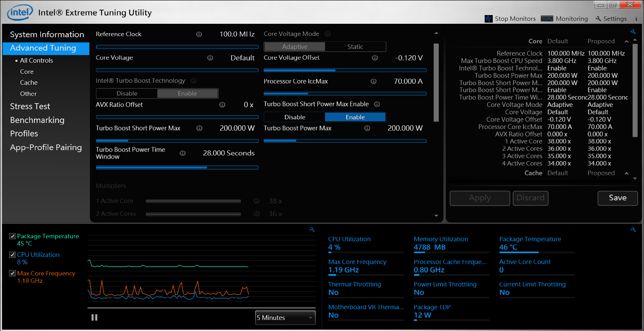Click Stop Monitors
This screenshot has width=644, height=331.
(510, 19)
